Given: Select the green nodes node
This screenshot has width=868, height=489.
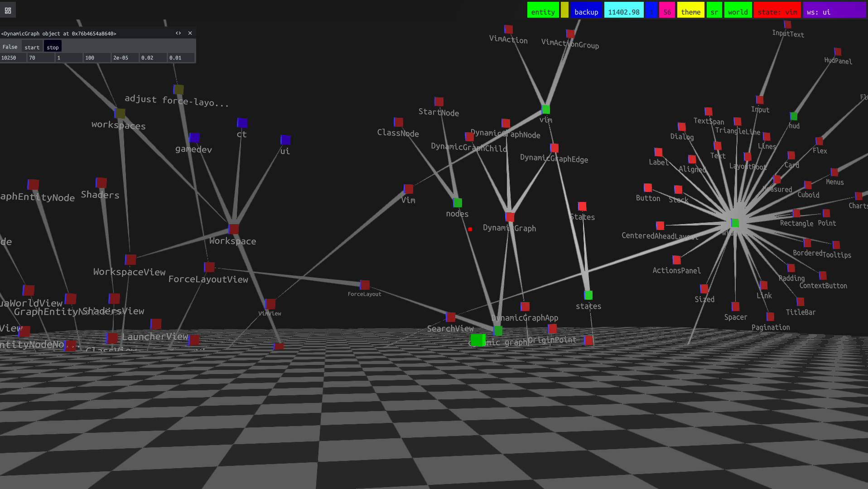Looking at the screenshot, I should pos(458,202).
